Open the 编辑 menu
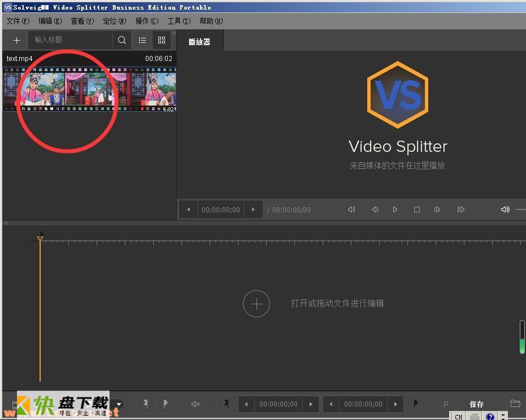The height and width of the screenshot is (420, 526). 50,21
